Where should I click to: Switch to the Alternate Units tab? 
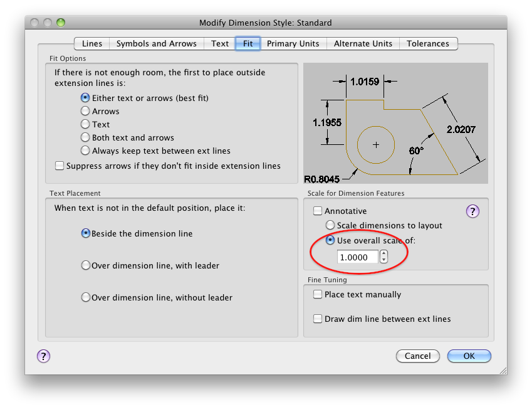[363, 43]
